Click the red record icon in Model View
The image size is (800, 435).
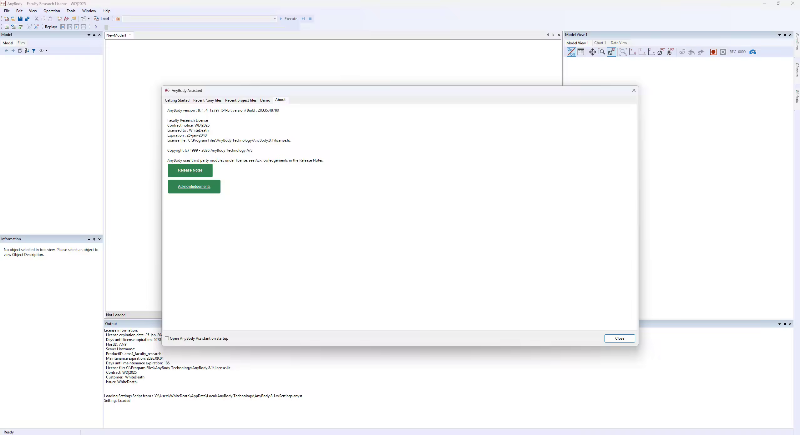pos(713,52)
